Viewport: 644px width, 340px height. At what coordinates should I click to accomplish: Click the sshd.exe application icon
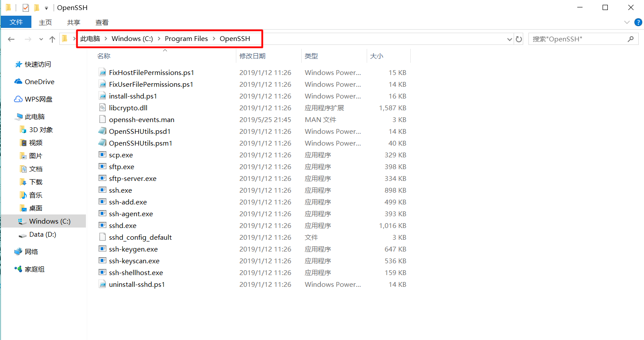[x=102, y=225]
